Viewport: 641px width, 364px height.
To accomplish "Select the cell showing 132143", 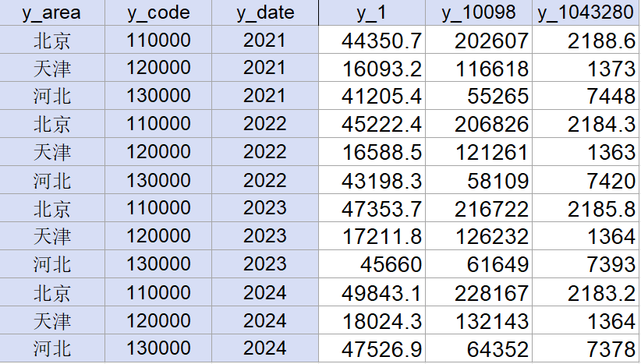I will click(479, 321).
